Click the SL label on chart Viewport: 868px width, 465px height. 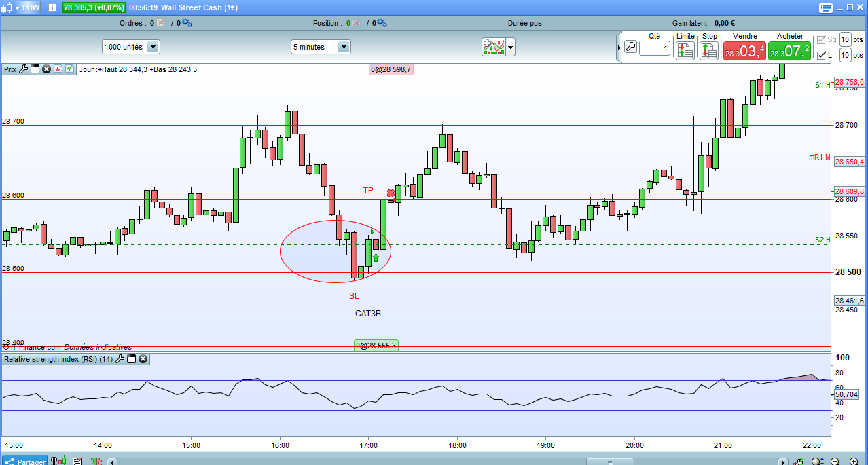[354, 296]
